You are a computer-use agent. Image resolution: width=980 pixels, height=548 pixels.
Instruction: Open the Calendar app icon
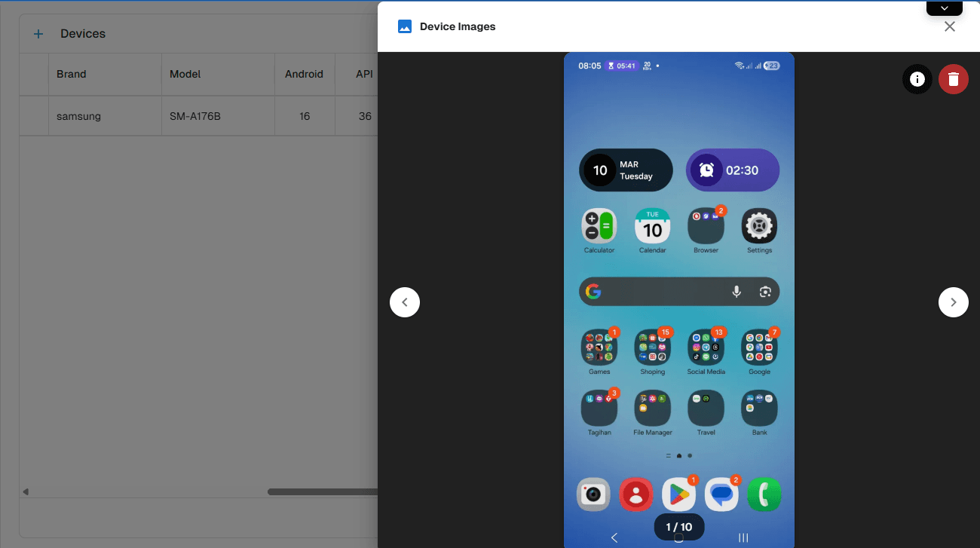[652, 225]
